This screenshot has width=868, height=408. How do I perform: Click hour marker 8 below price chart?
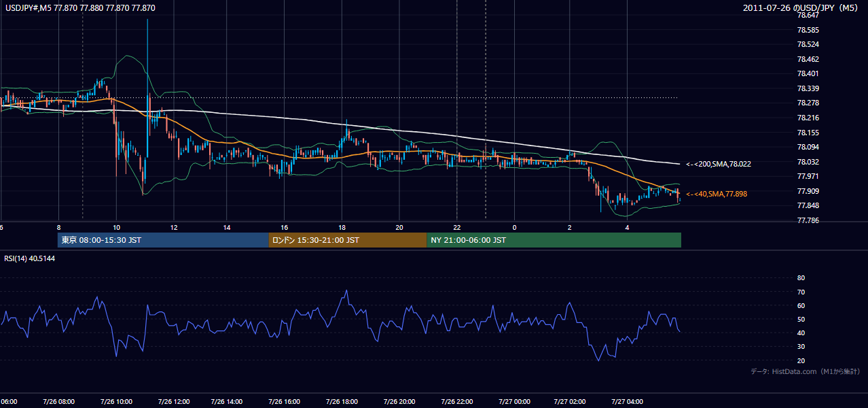tap(59, 227)
